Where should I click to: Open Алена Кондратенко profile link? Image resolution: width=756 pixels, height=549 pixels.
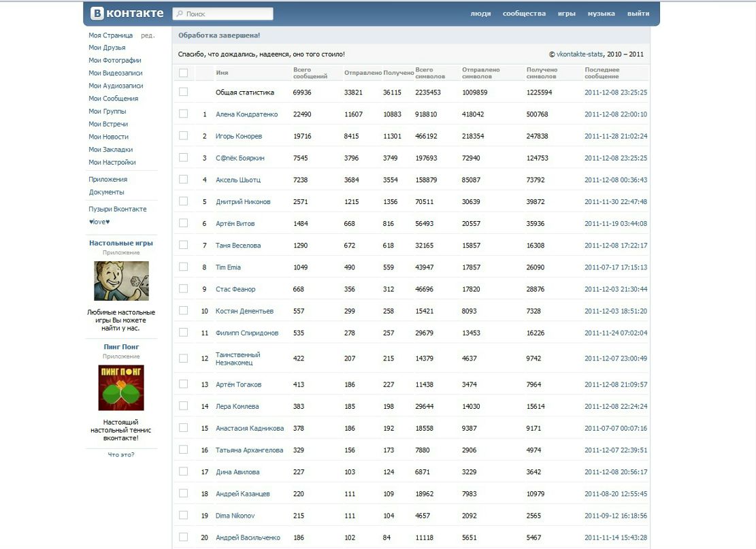click(x=246, y=114)
